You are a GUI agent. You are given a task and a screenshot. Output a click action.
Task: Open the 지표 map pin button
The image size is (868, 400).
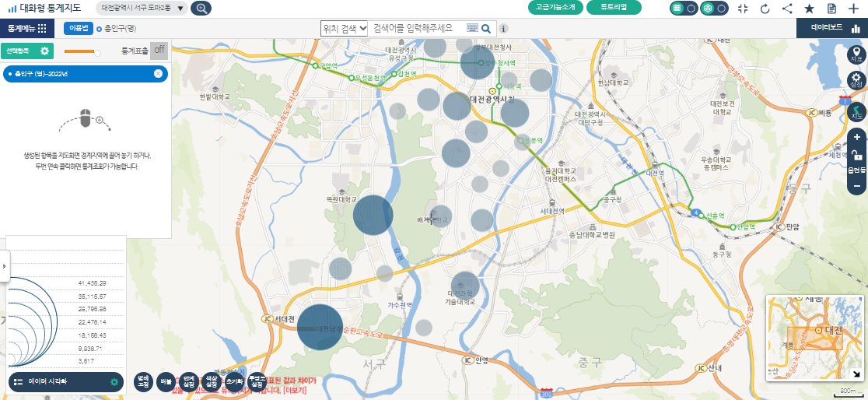(x=856, y=54)
